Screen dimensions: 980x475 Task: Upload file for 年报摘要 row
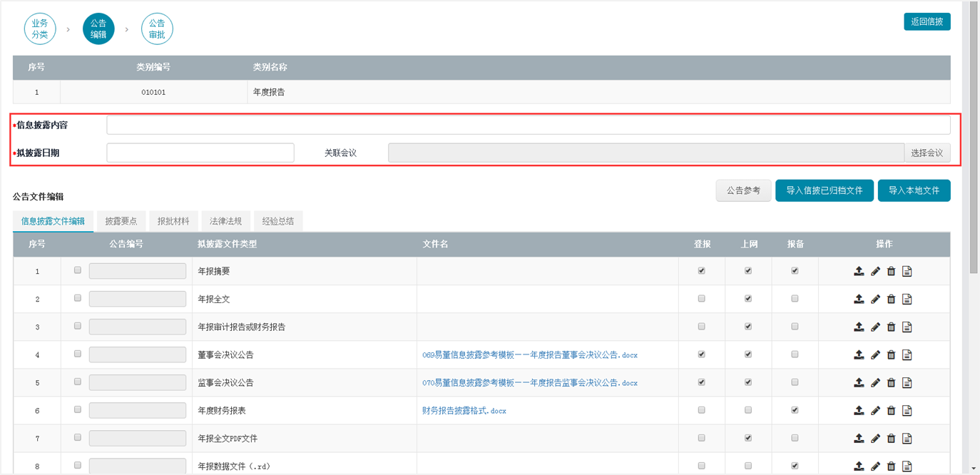coord(859,271)
